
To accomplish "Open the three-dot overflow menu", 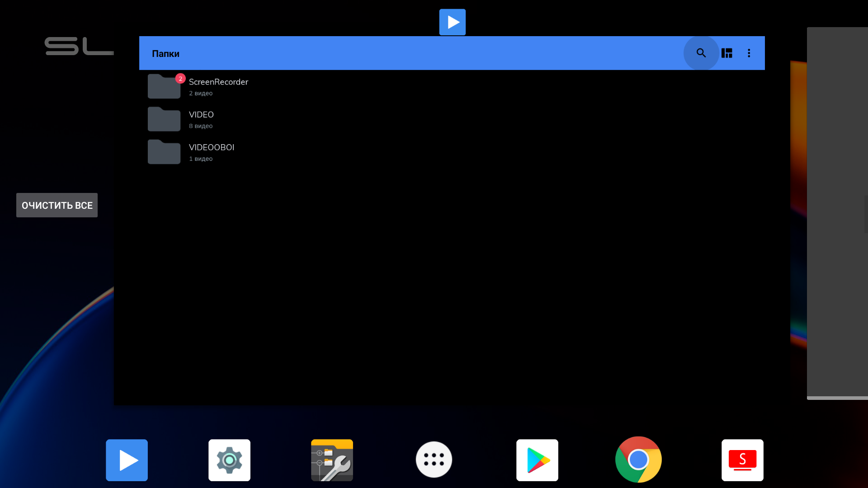I will coord(749,53).
